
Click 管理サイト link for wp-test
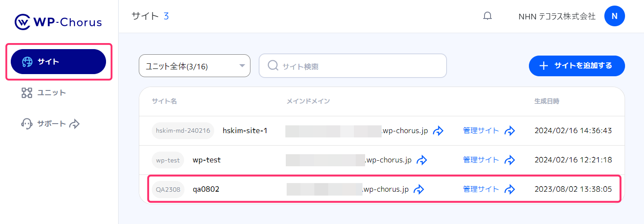point(481,160)
